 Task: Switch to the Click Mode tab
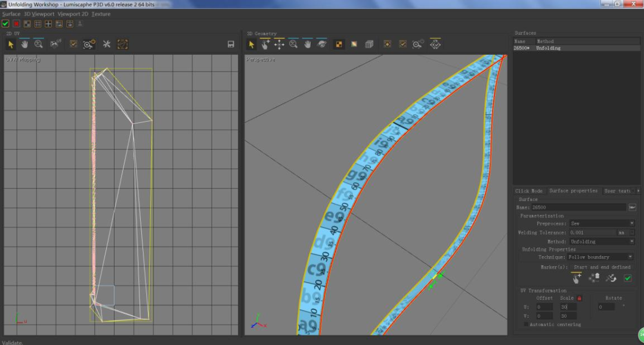point(529,191)
